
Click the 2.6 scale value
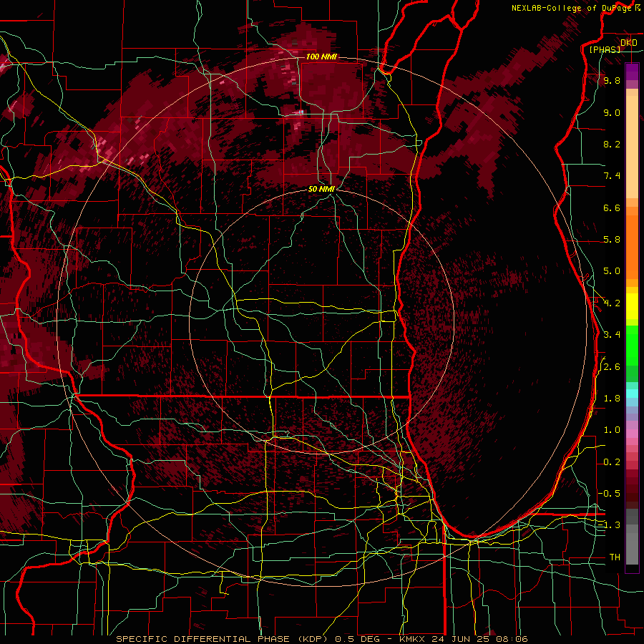pos(612,367)
